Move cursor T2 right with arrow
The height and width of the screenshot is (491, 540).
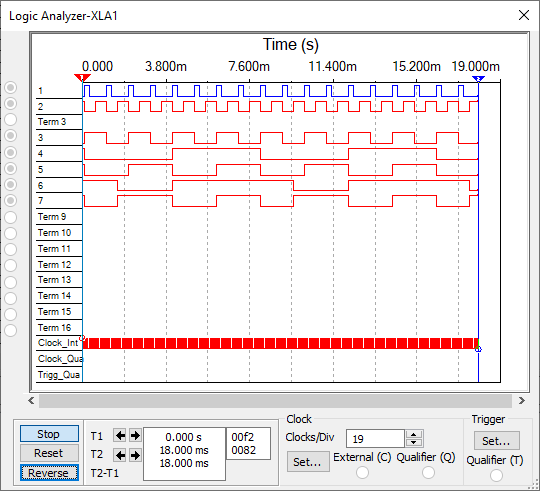coord(135,456)
